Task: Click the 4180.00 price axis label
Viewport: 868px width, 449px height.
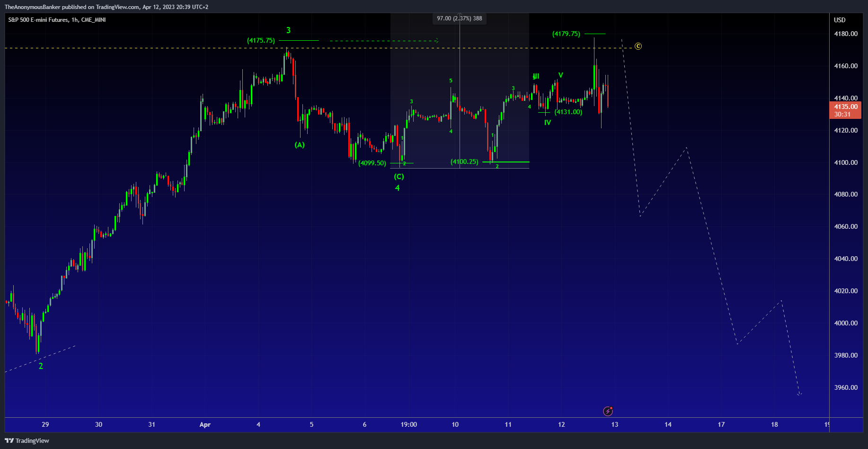Action: [x=846, y=34]
